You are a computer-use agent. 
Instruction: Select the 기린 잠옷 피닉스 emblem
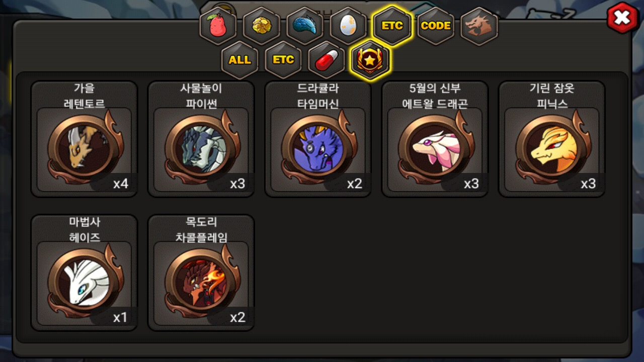[551, 139]
